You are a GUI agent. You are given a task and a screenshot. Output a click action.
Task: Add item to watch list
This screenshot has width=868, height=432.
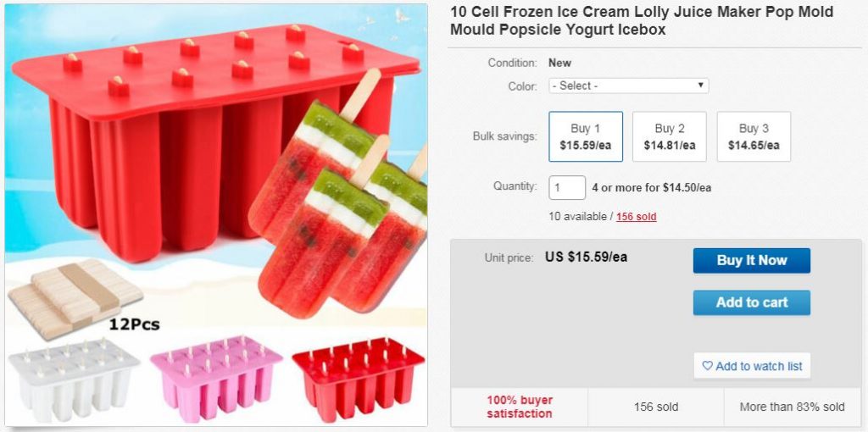pyautogui.click(x=752, y=366)
